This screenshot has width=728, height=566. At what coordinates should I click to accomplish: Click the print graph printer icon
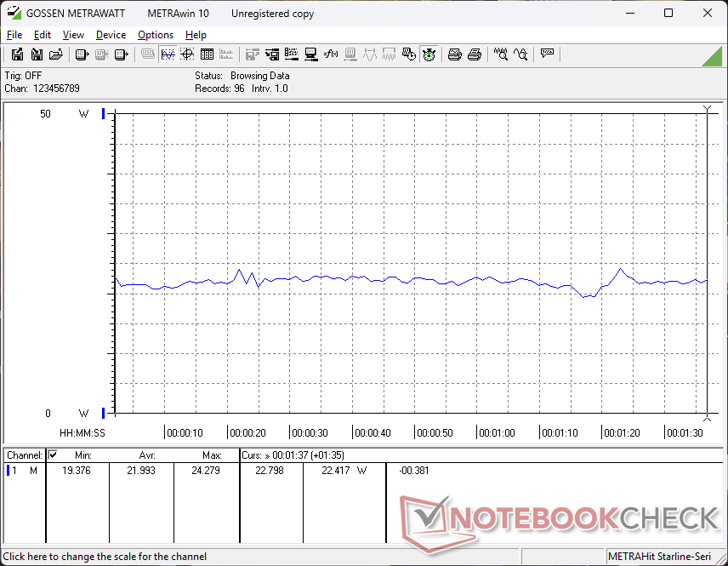point(454,54)
